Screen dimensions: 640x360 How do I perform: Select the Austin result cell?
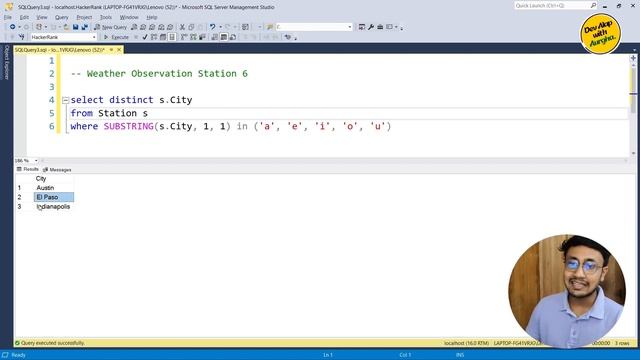pyautogui.click(x=53, y=188)
